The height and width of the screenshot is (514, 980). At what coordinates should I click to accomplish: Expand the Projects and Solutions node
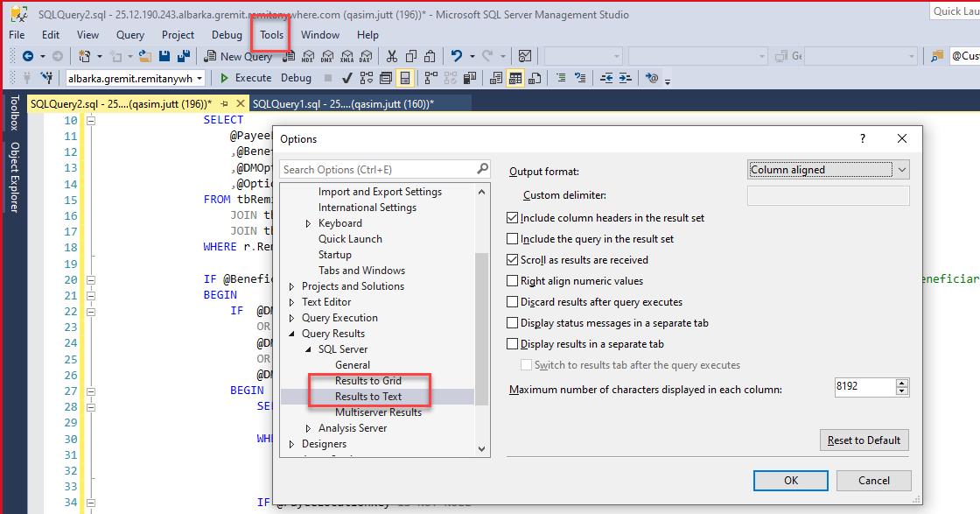click(x=292, y=286)
